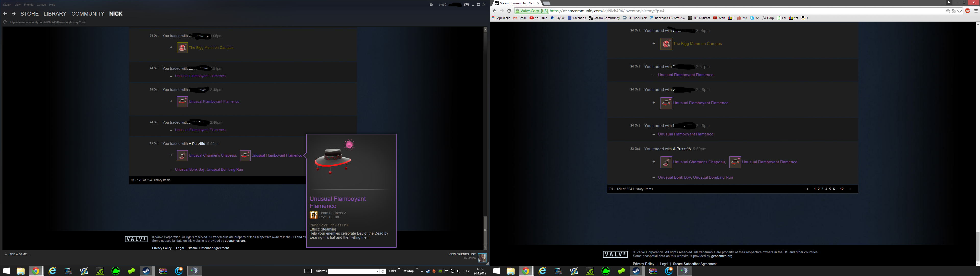Viewport: 980px width, 276px height.
Task: Open Unusual Bombing Run link in Chrome
Action: coord(713,177)
